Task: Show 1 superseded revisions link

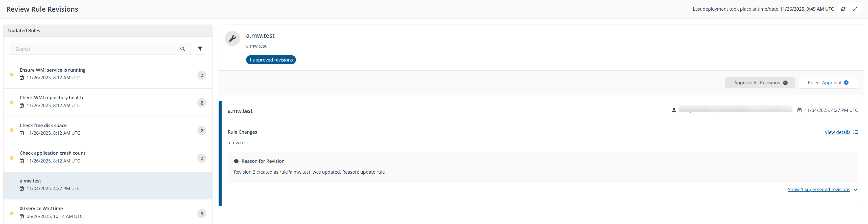Action: [x=819, y=190]
